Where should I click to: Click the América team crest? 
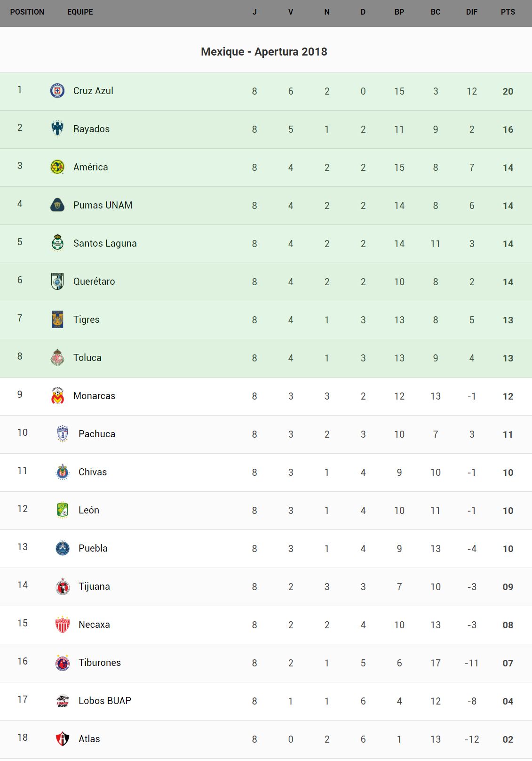(57, 167)
